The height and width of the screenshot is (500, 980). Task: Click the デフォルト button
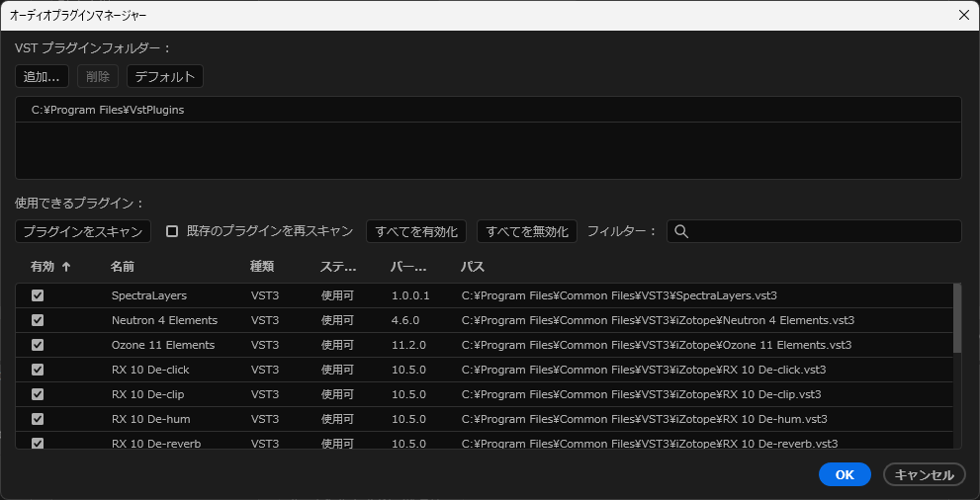[x=164, y=77]
